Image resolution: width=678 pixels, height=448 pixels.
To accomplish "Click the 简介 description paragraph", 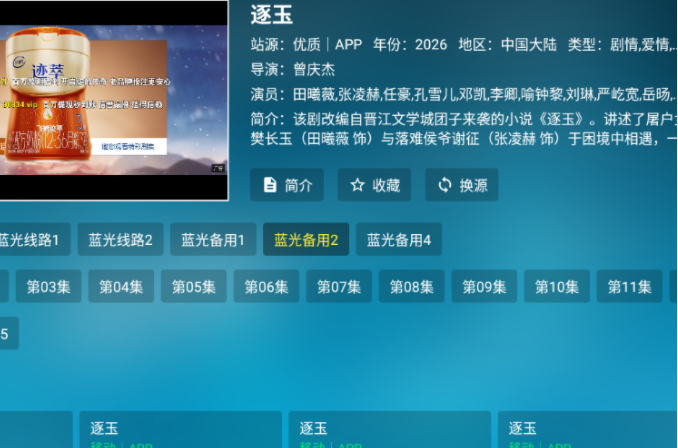I will coord(464,128).
